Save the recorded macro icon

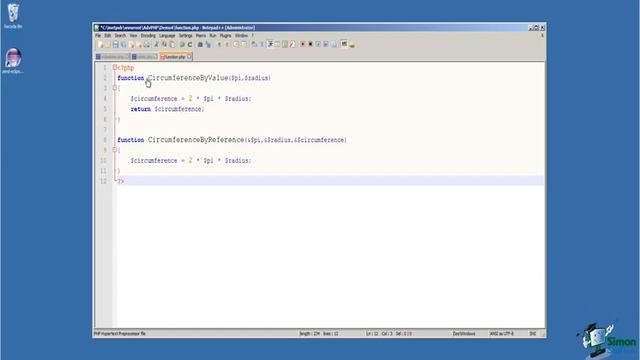point(333,44)
